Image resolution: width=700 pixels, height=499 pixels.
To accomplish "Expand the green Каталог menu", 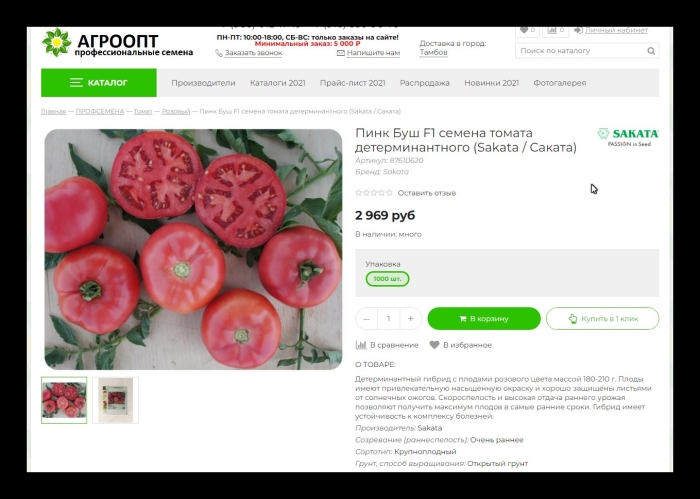I will coord(99,83).
